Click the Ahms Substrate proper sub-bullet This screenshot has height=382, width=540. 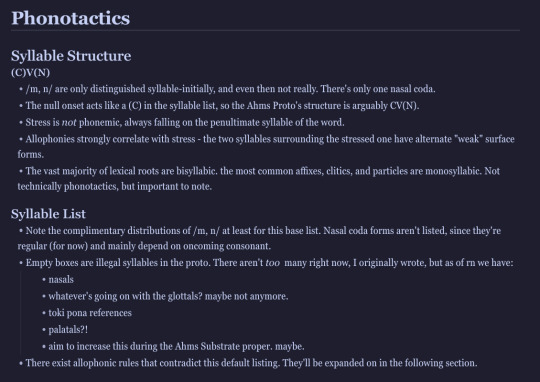click(176, 346)
